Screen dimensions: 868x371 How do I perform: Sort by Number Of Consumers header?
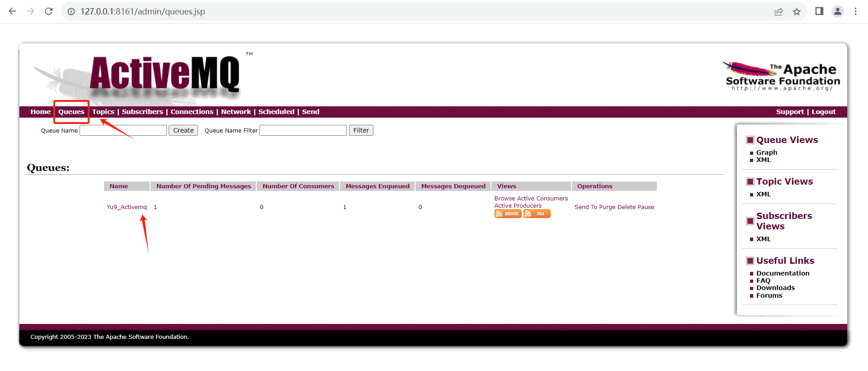[x=298, y=186]
